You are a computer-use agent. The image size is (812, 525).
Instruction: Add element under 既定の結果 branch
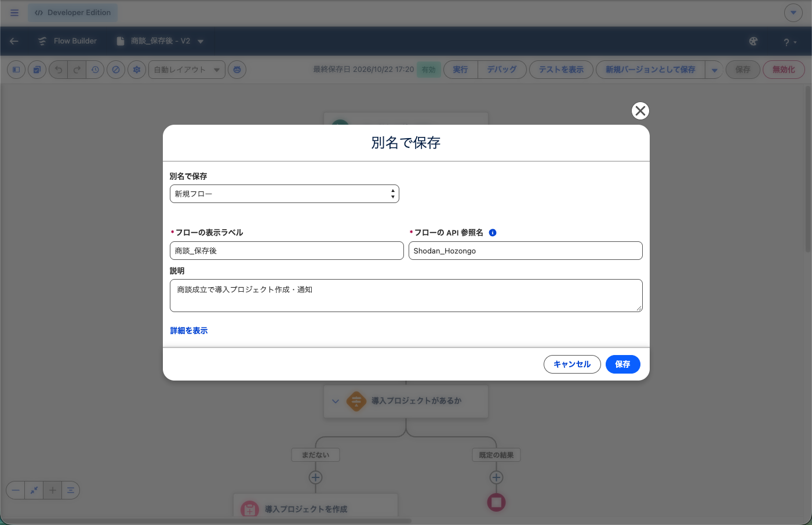point(496,477)
